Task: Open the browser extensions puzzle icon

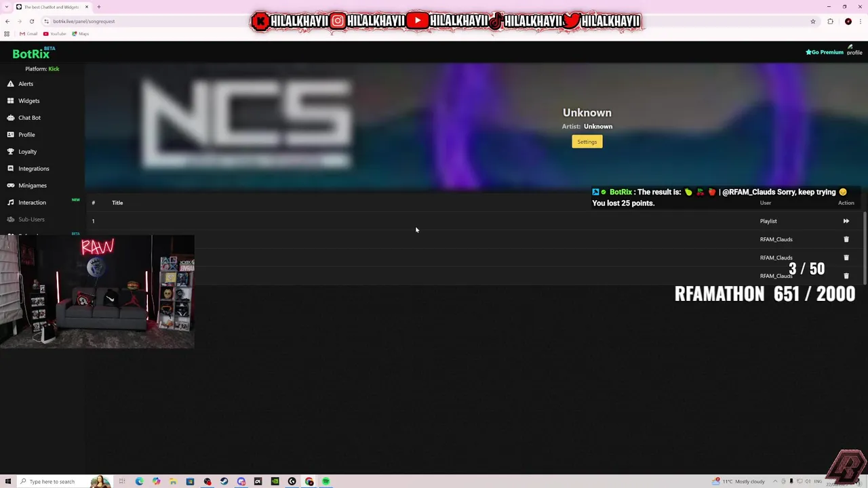Action: tap(830, 21)
